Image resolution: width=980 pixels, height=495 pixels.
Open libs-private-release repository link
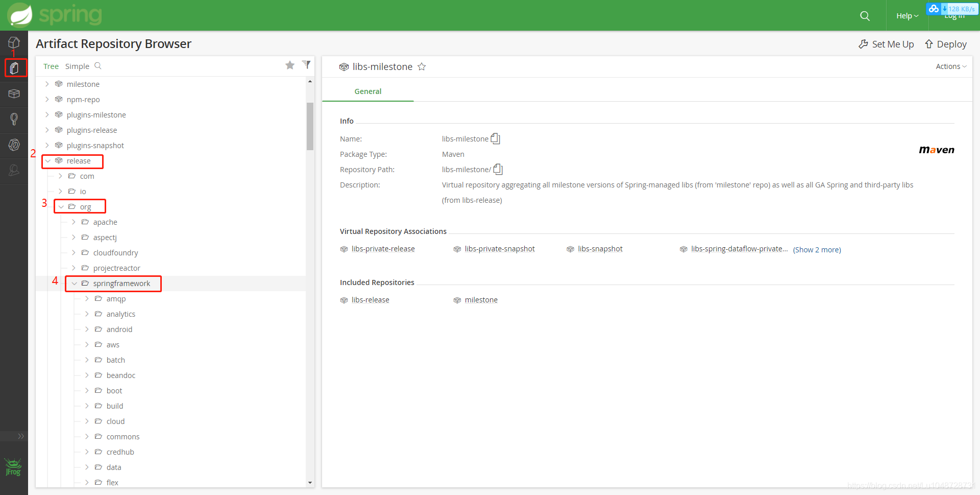383,249
